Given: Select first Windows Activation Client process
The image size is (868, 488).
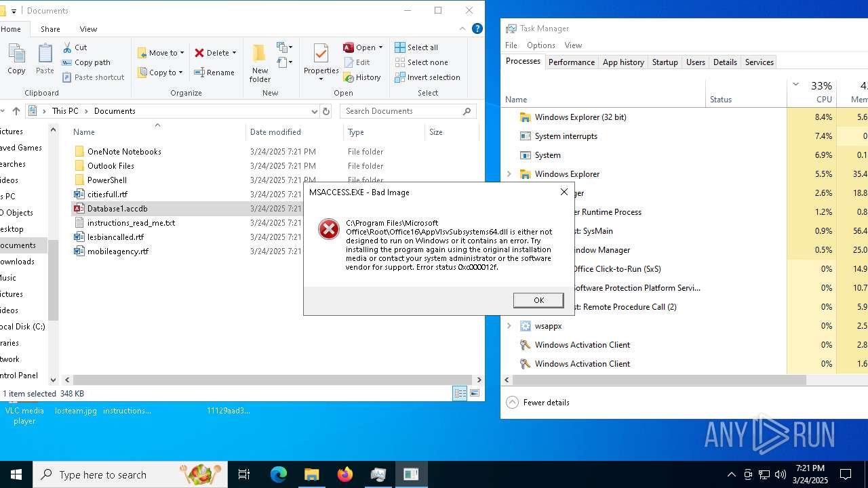Looking at the screenshot, I should pyautogui.click(x=685, y=345).
